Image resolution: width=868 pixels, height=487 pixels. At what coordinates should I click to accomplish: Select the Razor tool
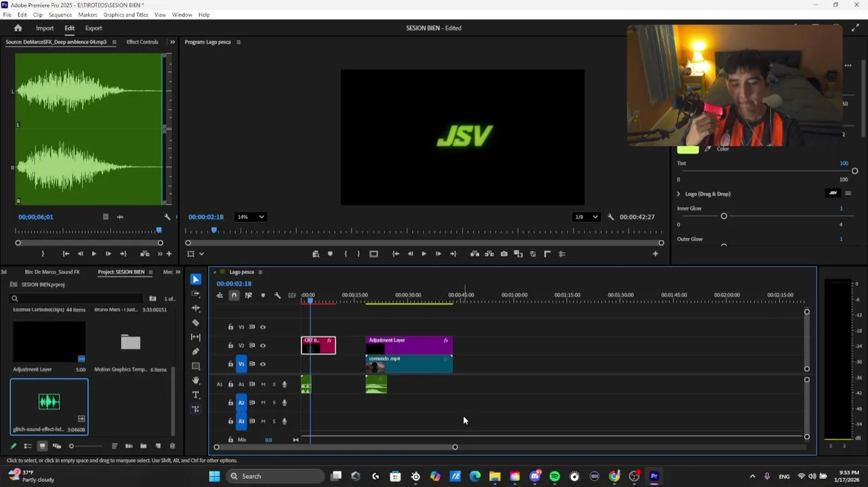[196, 323]
